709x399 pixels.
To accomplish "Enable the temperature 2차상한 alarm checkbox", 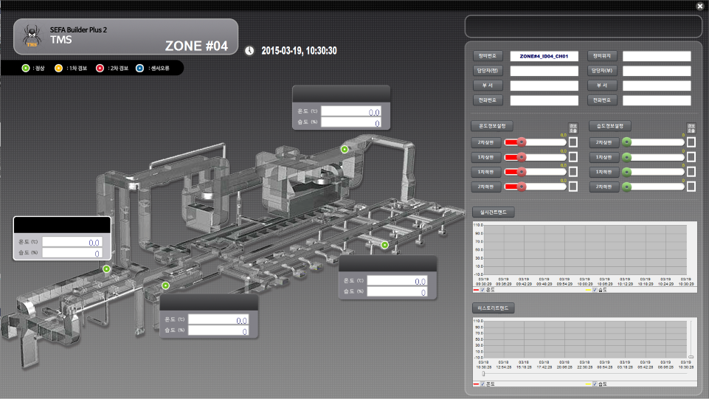I will 573,142.
